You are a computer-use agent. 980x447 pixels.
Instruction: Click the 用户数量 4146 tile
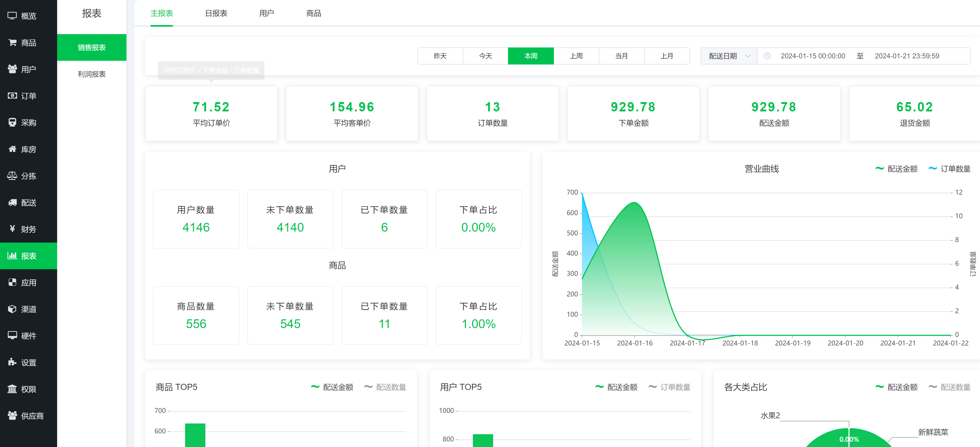tap(196, 219)
